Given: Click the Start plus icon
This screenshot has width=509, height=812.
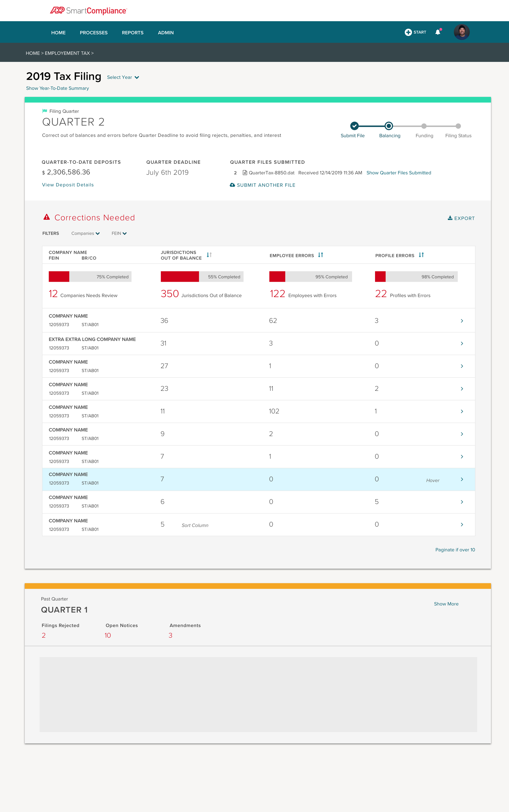Looking at the screenshot, I should [x=408, y=32].
